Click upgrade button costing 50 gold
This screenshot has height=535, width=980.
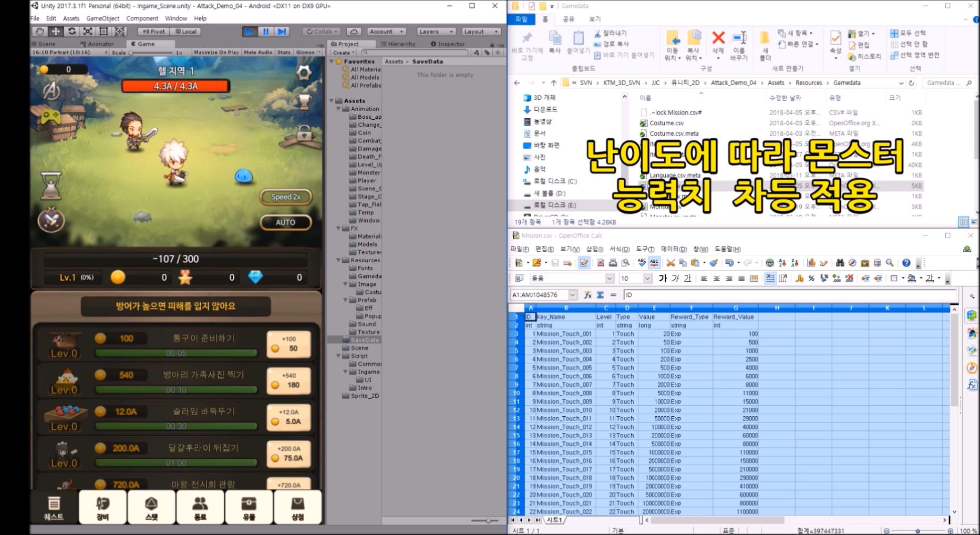point(288,344)
